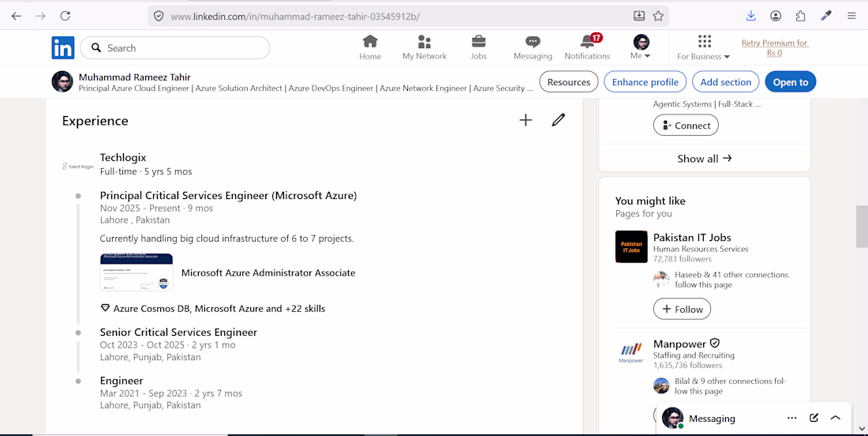The image size is (868, 436).
Task: Open browser account profile icon
Action: coord(776,16)
